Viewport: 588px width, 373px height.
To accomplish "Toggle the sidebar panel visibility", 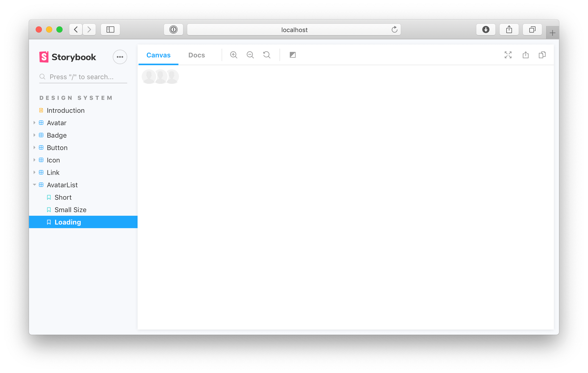I will point(110,29).
